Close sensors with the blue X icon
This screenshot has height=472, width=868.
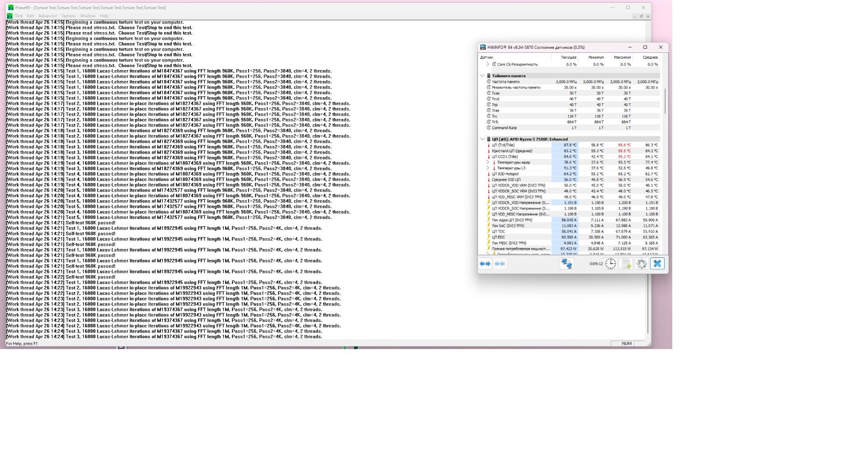(657, 264)
